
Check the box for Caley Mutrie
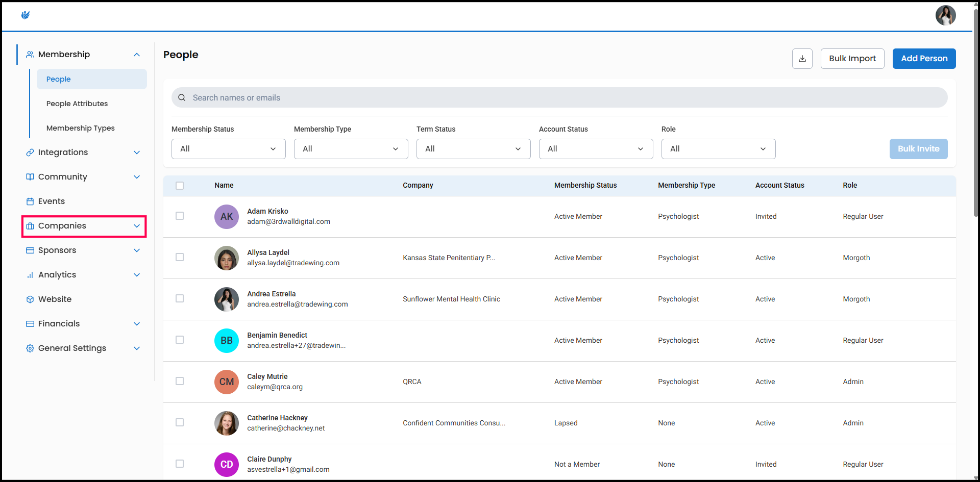tap(180, 382)
